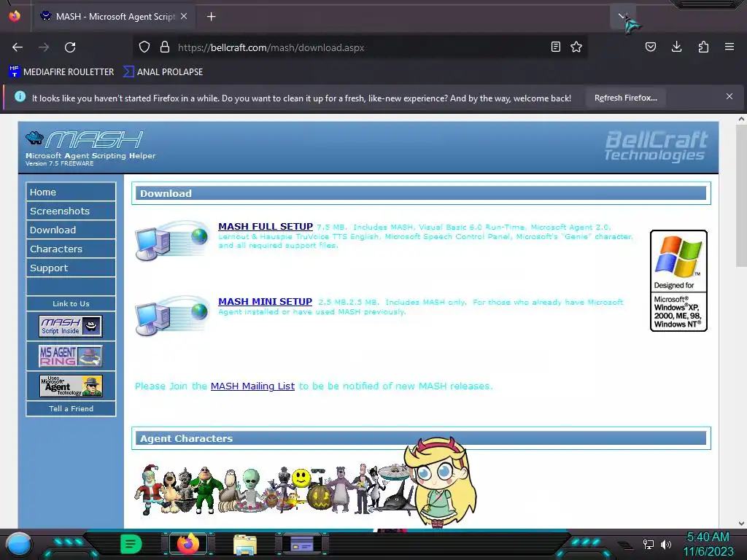Open a new tab with plus button
The width and height of the screenshot is (747, 560).
pyautogui.click(x=211, y=17)
